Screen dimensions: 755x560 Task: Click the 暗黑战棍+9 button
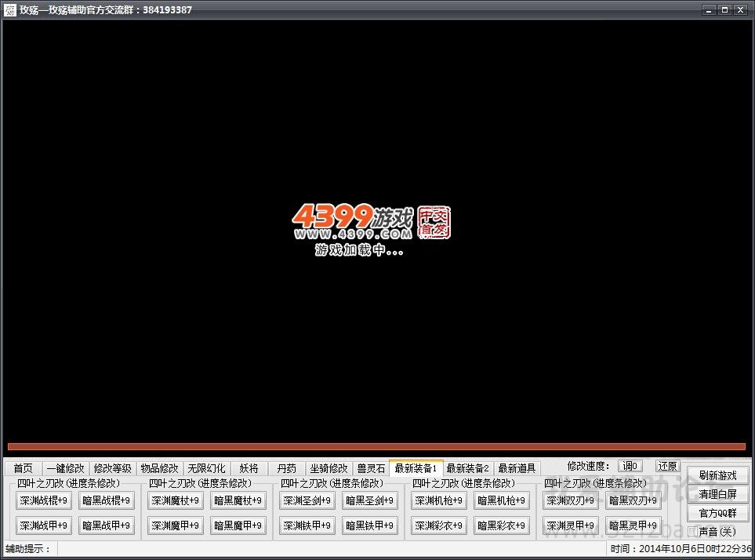107,500
